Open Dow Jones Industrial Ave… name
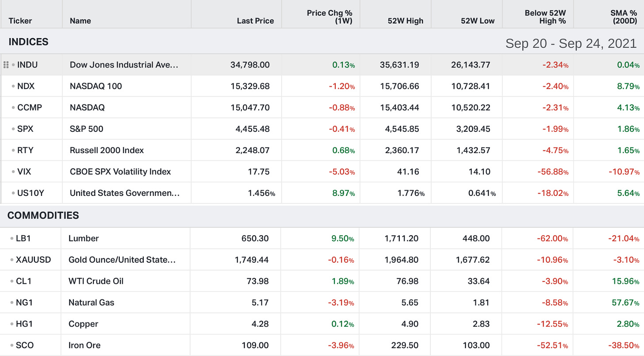This screenshot has width=644, height=356. click(x=124, y=65)
